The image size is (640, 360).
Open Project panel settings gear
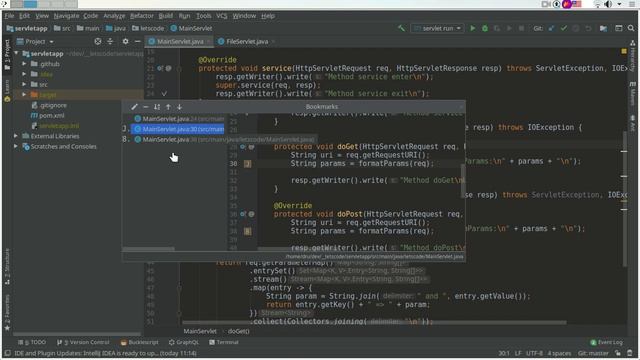125,41
